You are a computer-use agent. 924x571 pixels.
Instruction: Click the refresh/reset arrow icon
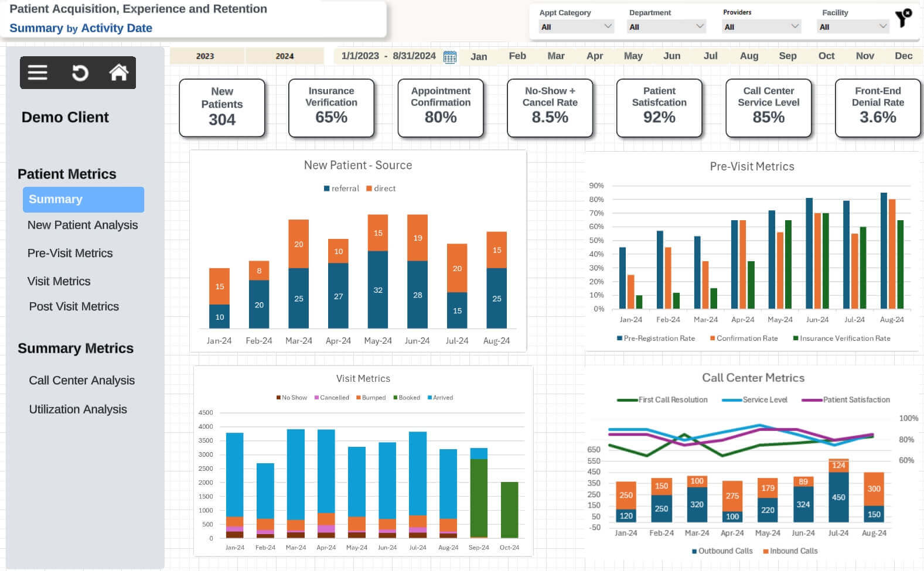coord(80,73)
